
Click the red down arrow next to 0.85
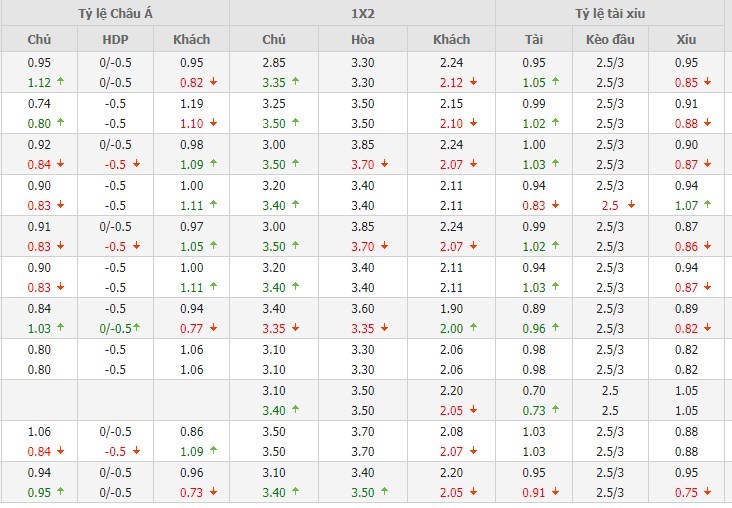click(707, 82)
